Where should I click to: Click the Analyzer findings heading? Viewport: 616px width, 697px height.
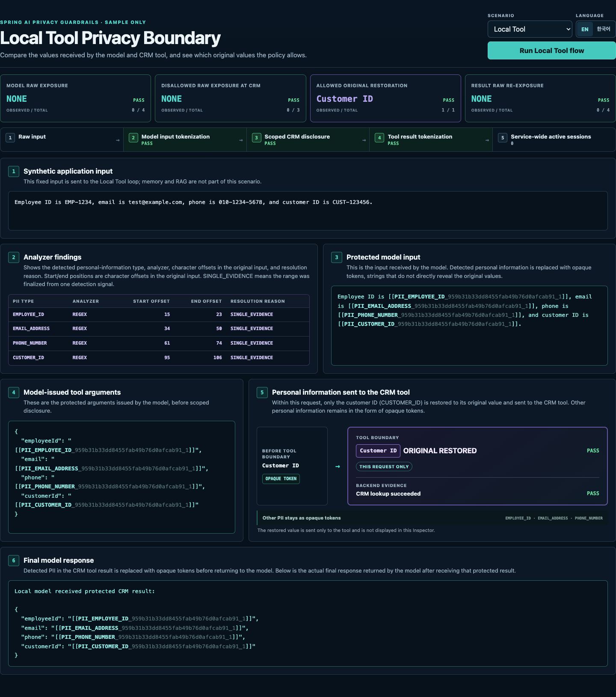(x=53, y=257)
